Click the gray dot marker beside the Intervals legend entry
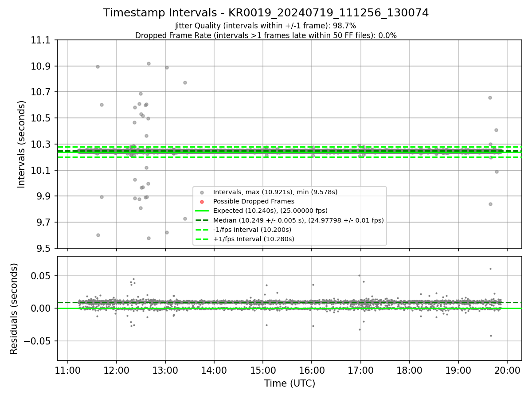The height and width of the screenshot is (399, 532). 202,192
